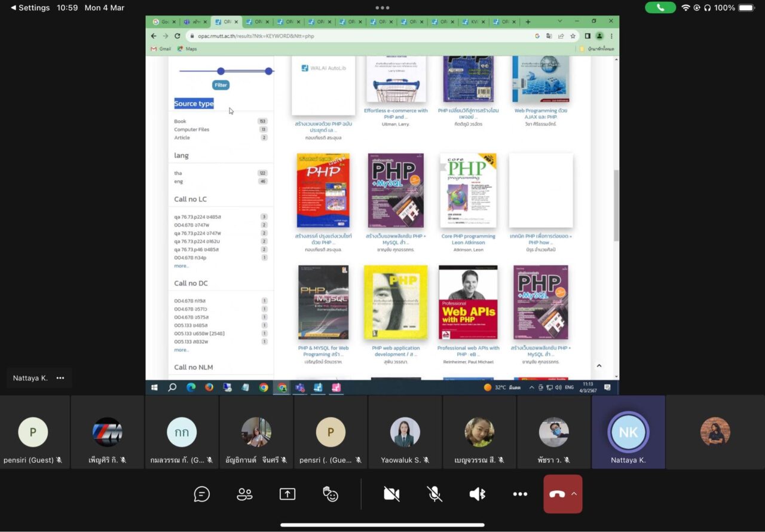Click the translate page icon in address bar

pos(549,36)
